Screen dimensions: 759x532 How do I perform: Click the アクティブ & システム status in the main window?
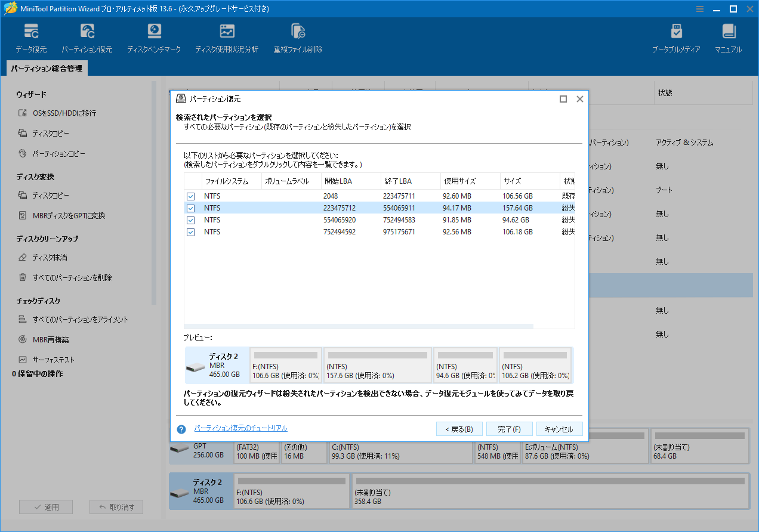(x=684, y=143)
